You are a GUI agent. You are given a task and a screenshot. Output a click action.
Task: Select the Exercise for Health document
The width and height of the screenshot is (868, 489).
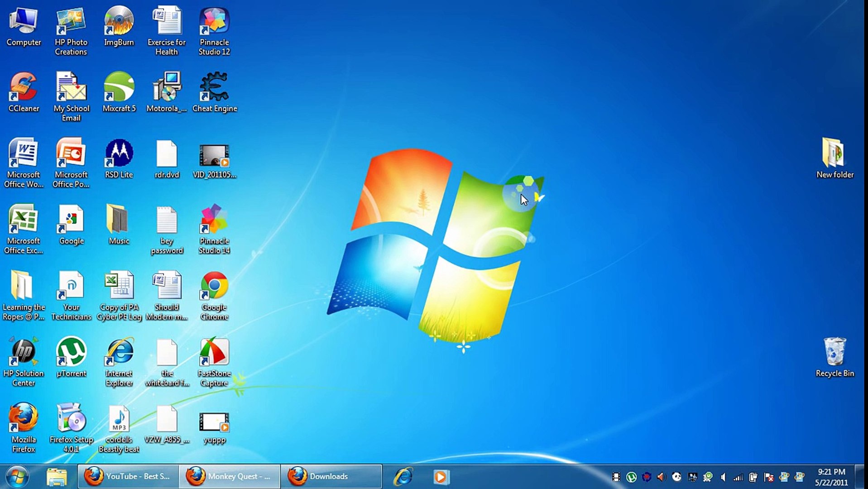click(167, 32)
